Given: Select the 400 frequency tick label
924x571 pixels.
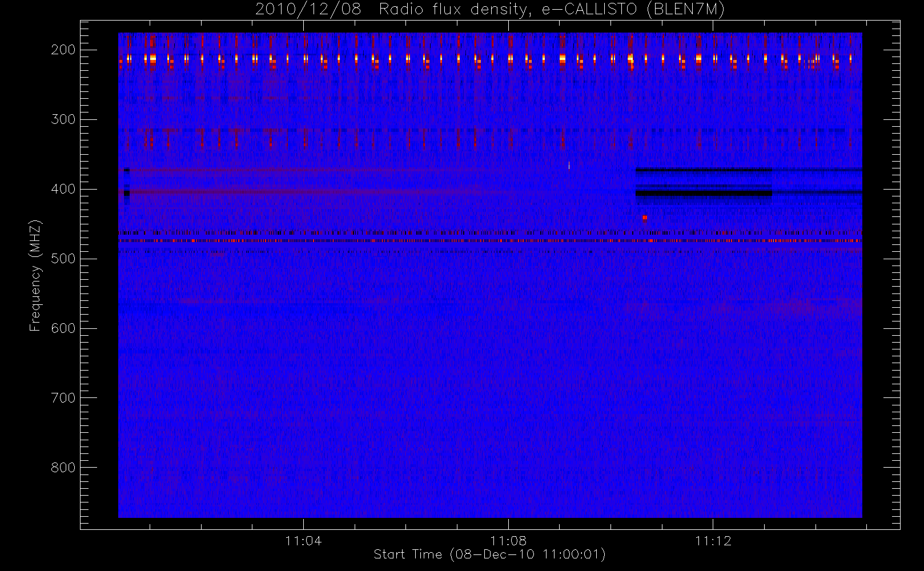Looking at the screenshot, I should coord(63,189).
